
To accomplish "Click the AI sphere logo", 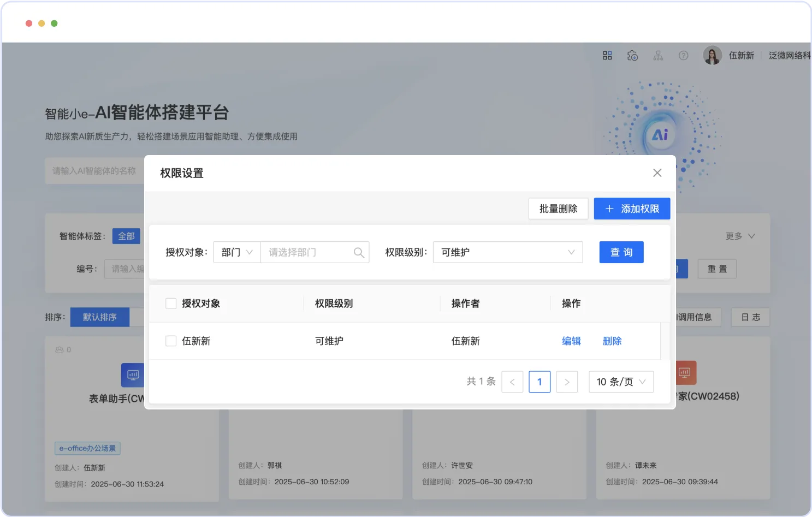I will point(661,135).
